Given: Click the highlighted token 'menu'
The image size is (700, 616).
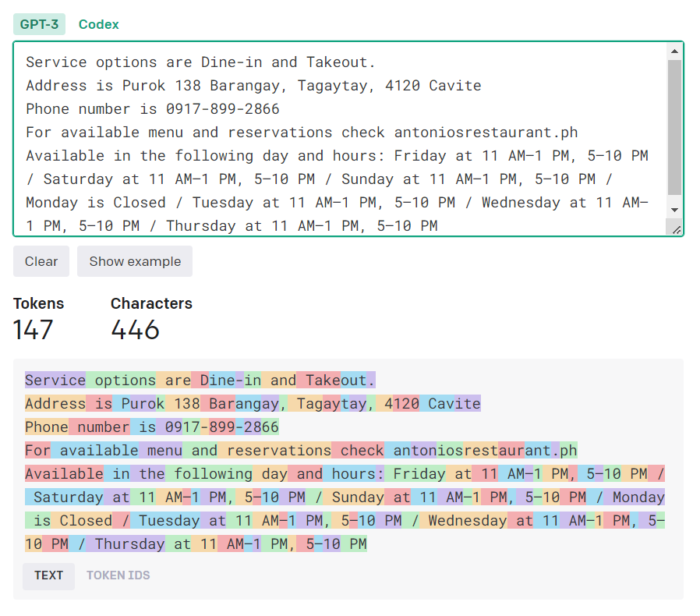Looking at the screenshot, I should tap(161, 450).
